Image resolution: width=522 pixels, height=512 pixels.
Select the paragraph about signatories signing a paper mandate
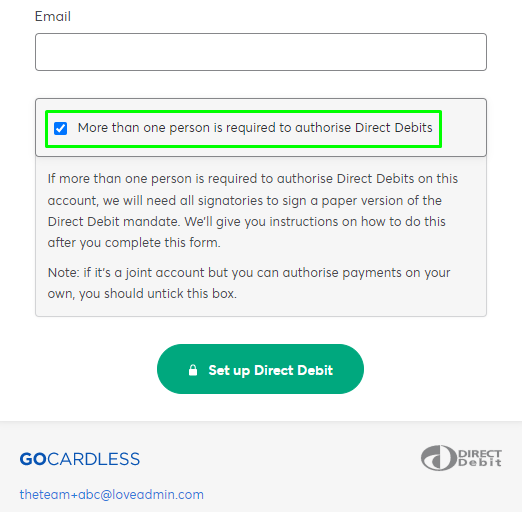[x=253, y=210]
